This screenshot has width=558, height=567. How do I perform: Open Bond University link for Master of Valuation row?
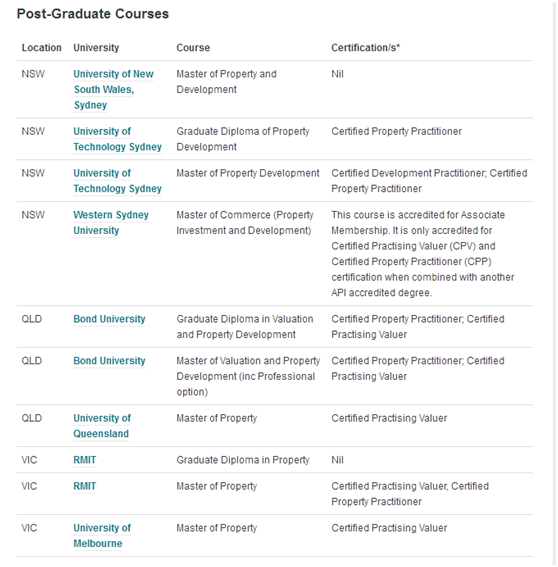click(109, 361)
